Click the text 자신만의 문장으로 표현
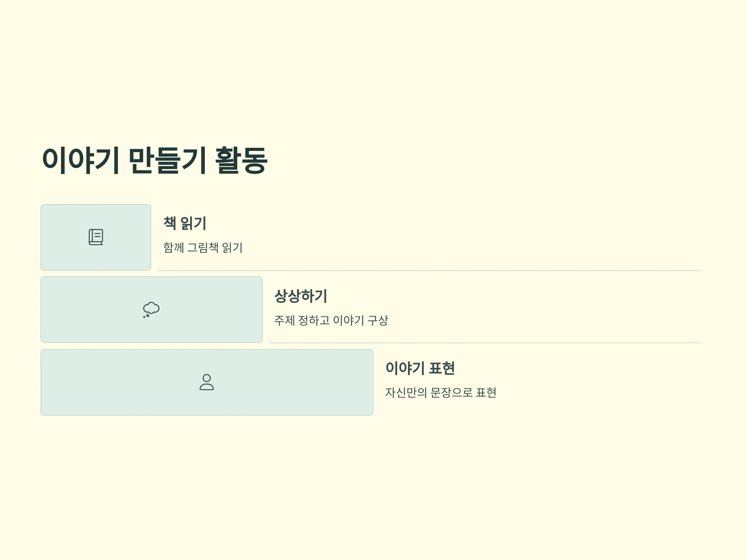Screen dimensions: 747x560 (441, 392)
